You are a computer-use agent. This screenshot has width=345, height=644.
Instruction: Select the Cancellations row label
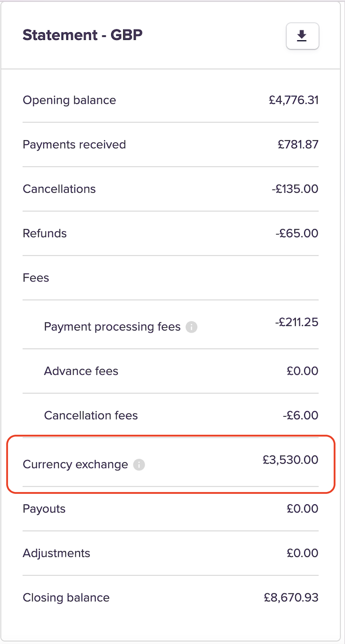59,189
